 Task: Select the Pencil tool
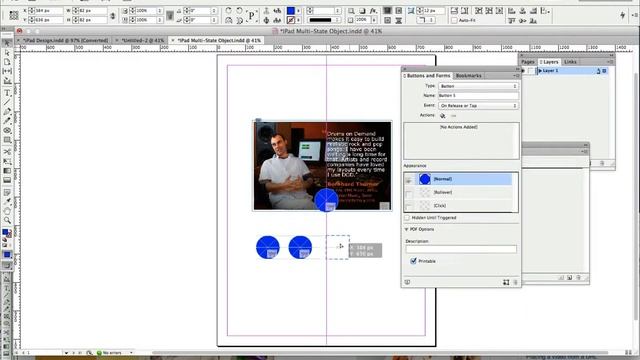(x=7, y=121)
